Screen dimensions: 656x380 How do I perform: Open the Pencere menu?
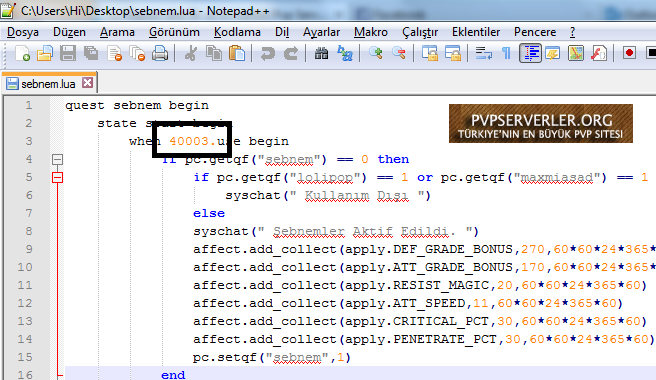pos(535,32)
